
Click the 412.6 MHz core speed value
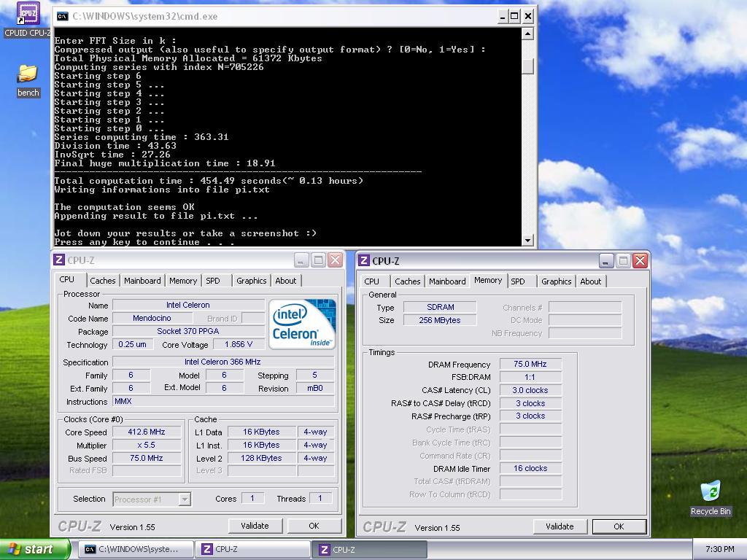pyautogui.click(x=146, y=432)
